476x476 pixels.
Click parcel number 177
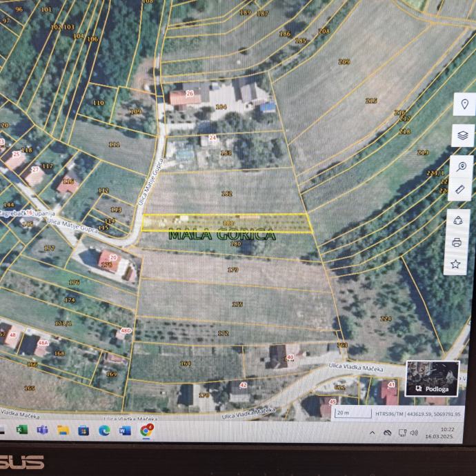point(50,248)
